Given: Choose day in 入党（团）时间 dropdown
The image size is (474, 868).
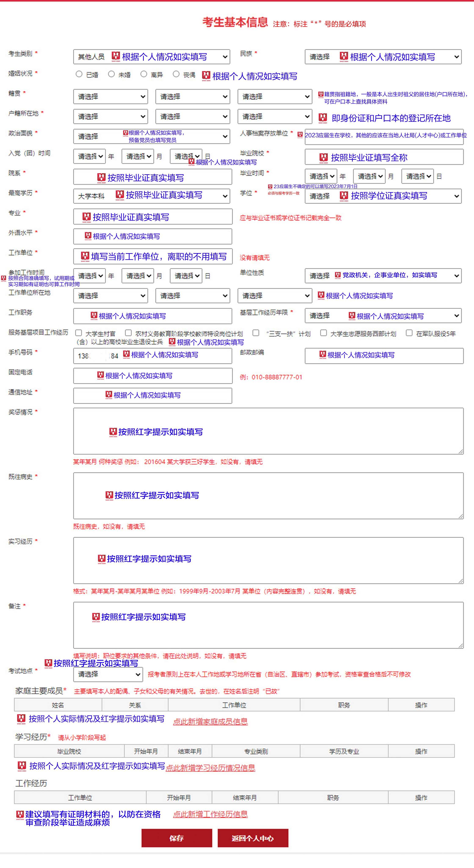Looking at the screenshot, I should click(x=186, y=156).
